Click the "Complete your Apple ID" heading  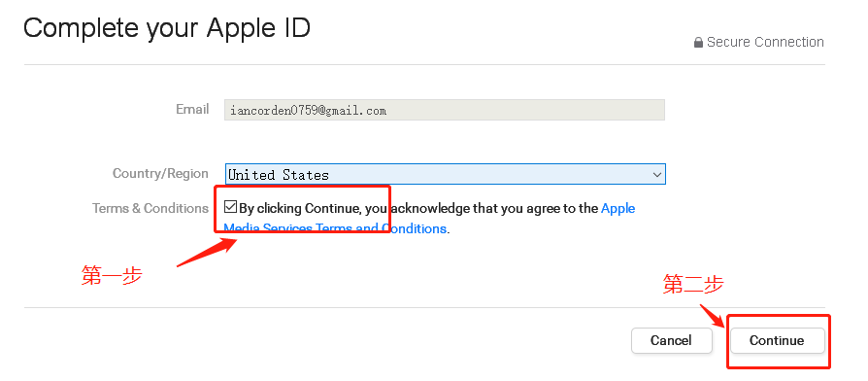(167, 27)
